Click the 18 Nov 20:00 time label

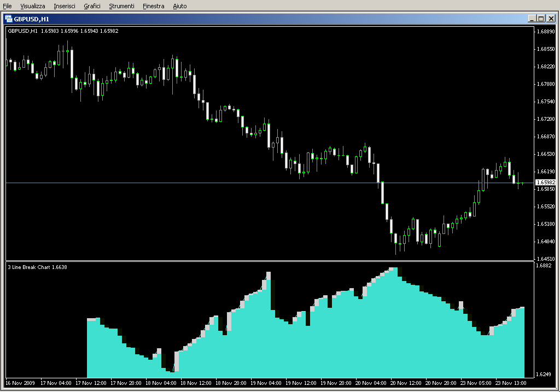click(231, 383)
